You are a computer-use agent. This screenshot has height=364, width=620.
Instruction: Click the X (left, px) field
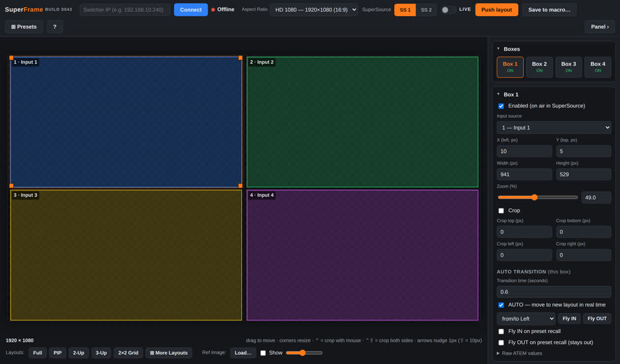tap(524, 151)
